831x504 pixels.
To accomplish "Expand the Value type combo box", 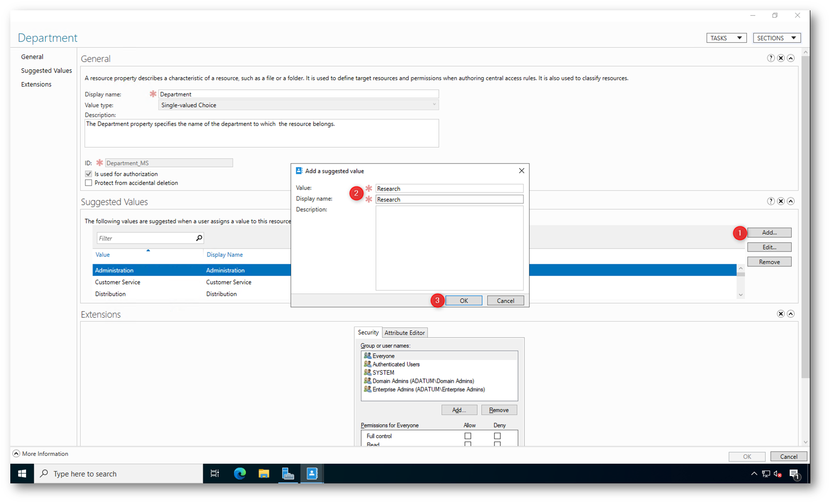I will click(434, 105).
